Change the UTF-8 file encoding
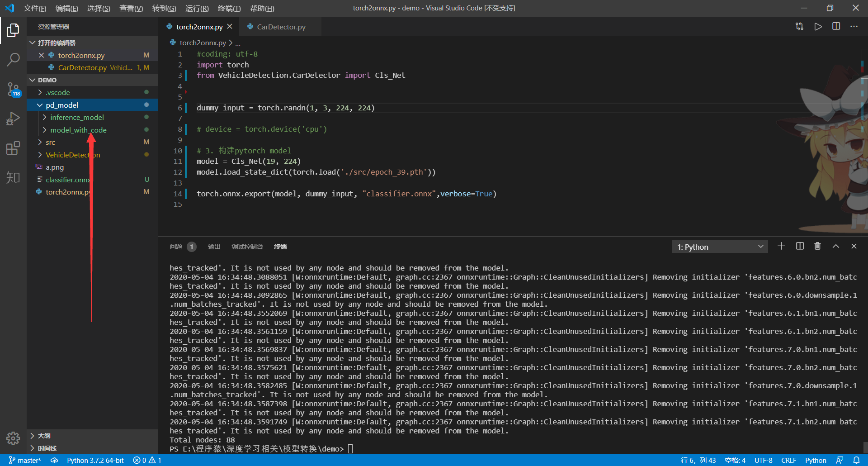The width and height of the screenshot is (868, 466). pyautogui.click(x=763, y=460)
